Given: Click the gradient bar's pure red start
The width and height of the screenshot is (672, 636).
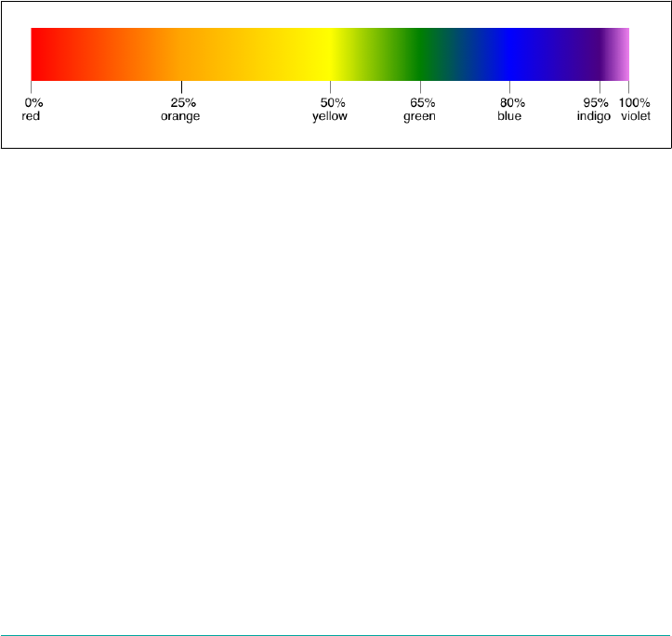Looking at the screenshot, I should click(x=33, y=54).
